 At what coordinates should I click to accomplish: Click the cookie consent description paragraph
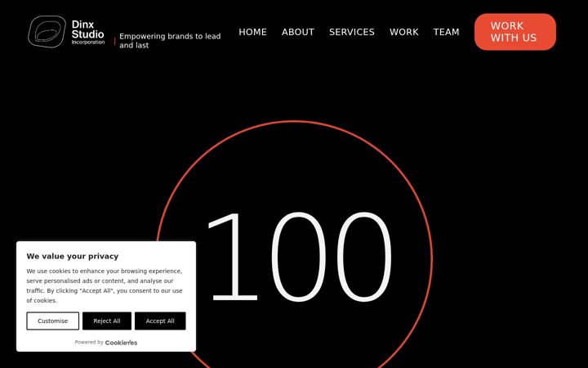click(x=105, y=285)
